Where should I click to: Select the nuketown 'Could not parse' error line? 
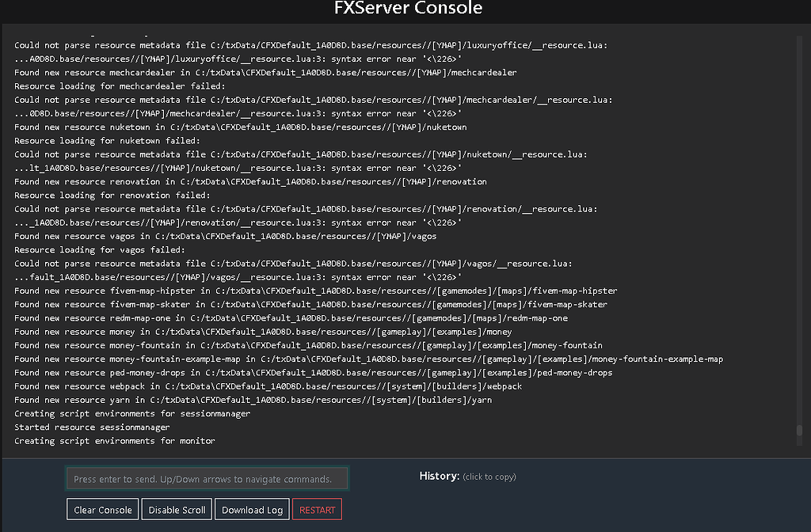(x=300, y=154)
